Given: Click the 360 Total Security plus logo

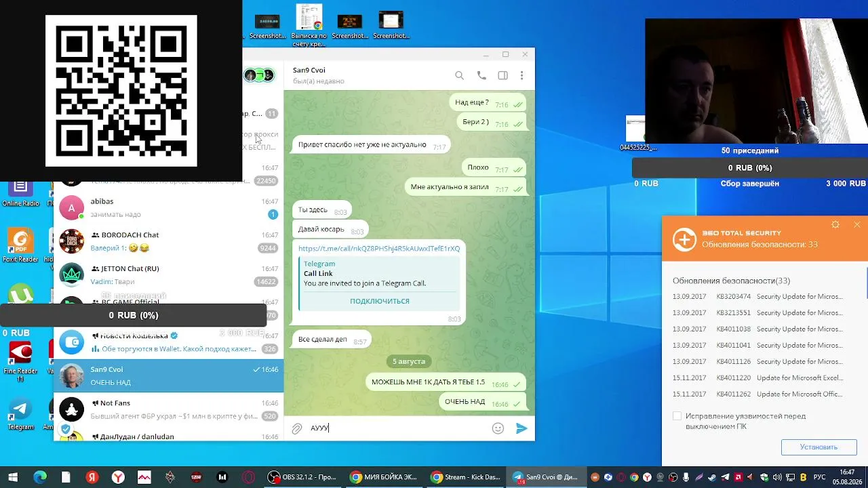Looking at the screenshot, I should (684, 240).
